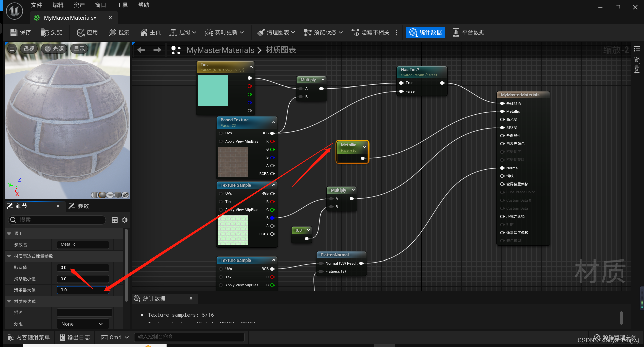Click the graph breadcrumb node icon
The width and height of the screenshot is (644, 347).
pyautogui.click(x=176, y=50)
